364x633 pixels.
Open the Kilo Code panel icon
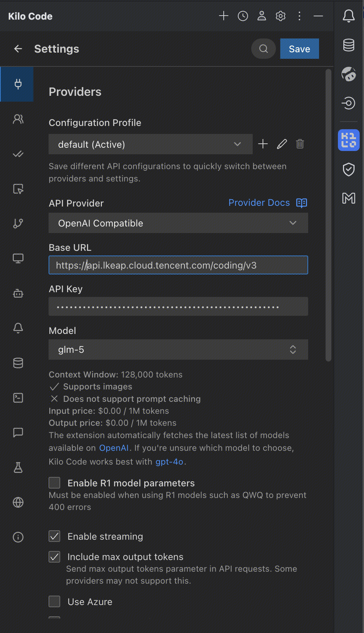349,140
